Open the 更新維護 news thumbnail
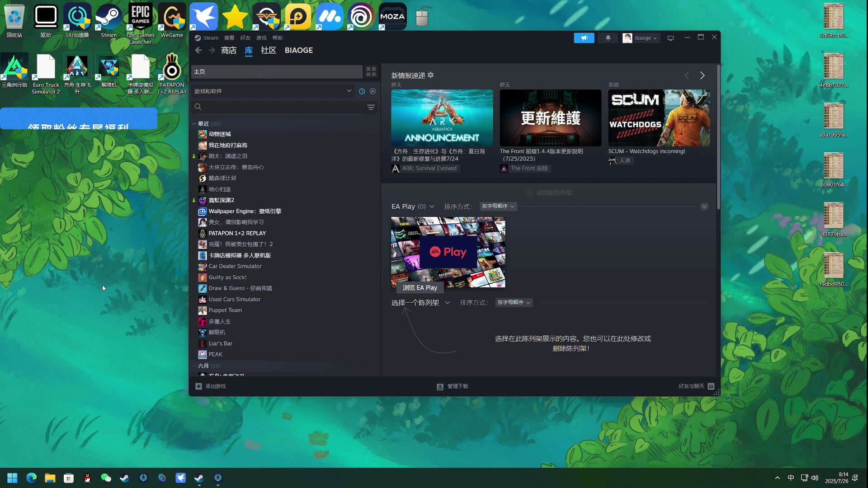 tap(551, 117)
